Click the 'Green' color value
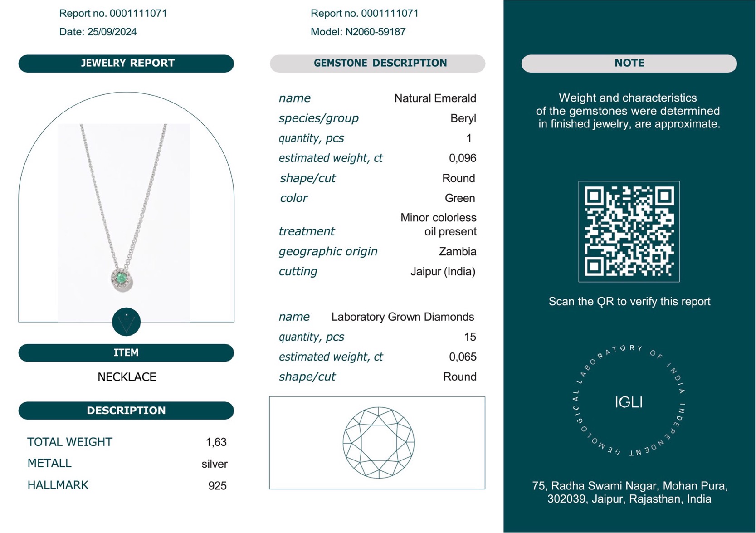The image size is (756, 533). (460, 198)
